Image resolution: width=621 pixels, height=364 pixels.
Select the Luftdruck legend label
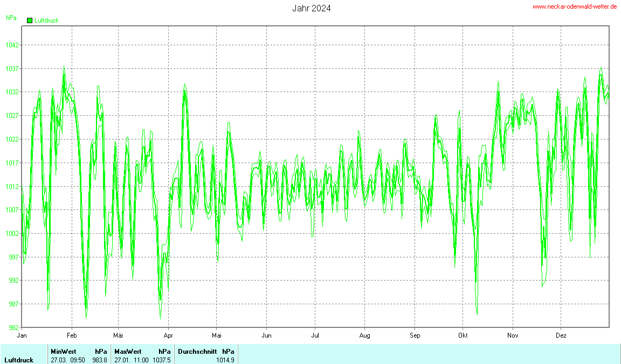[x=46, y=20]
